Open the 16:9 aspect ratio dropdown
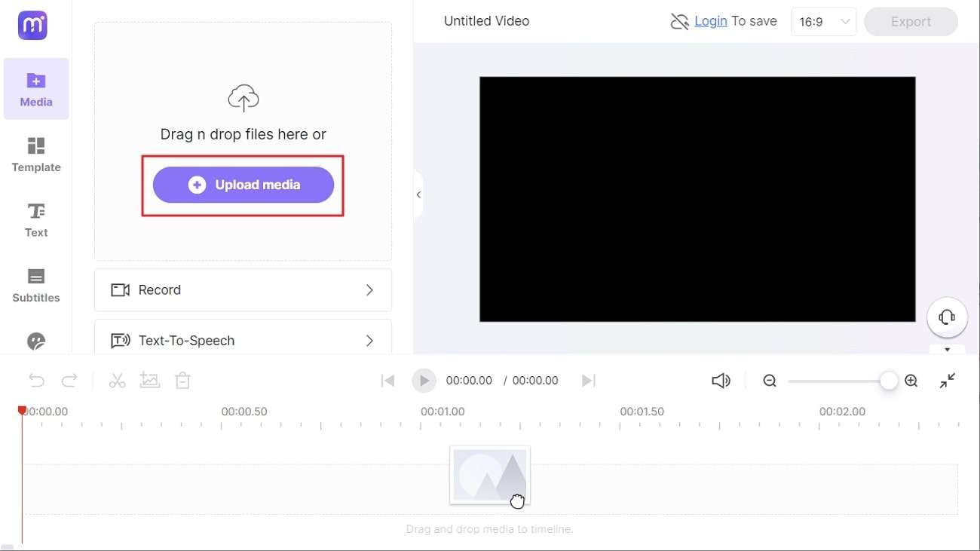This screenshot has width=980, height=551. click(823, 21)
